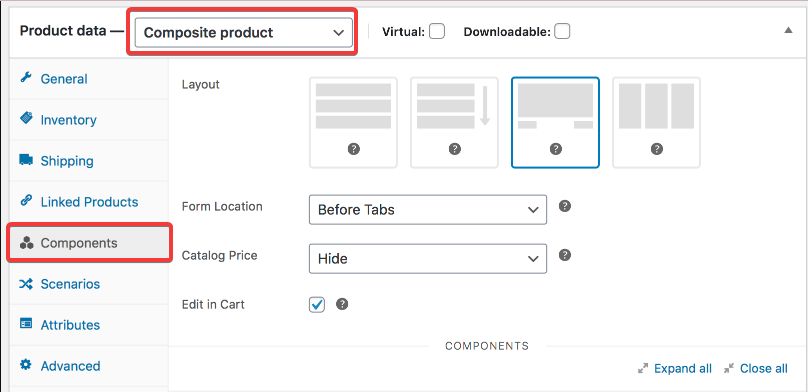This screenshot has width=808, height=392.
Task: Click help icon under selected stepped layout
Action: pos(556,149)
